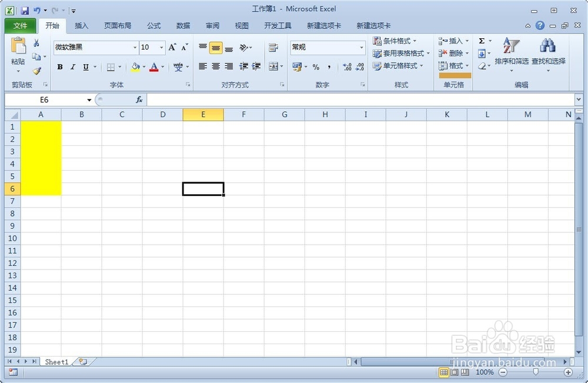
Task: Click the orientation text rotation icon
Action: [x=244, y=48]
